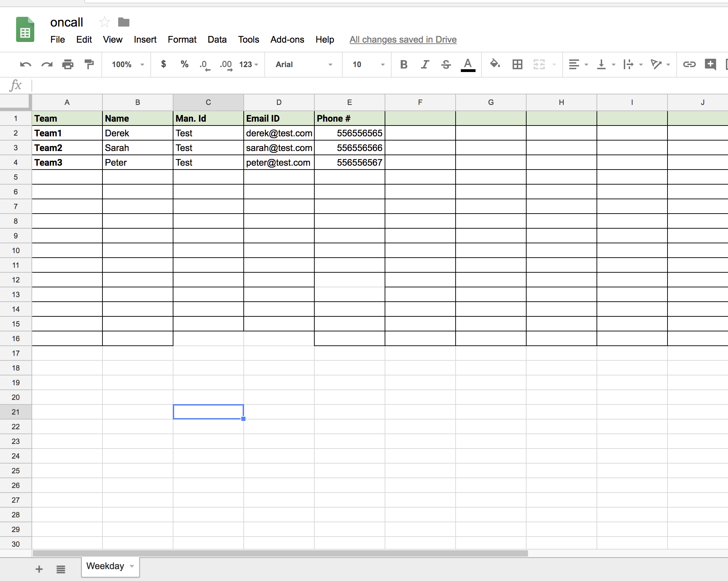The height and width of the screenshot is (581, 728).
Task: Toggle bold formatting
Action: click(404, 65)
